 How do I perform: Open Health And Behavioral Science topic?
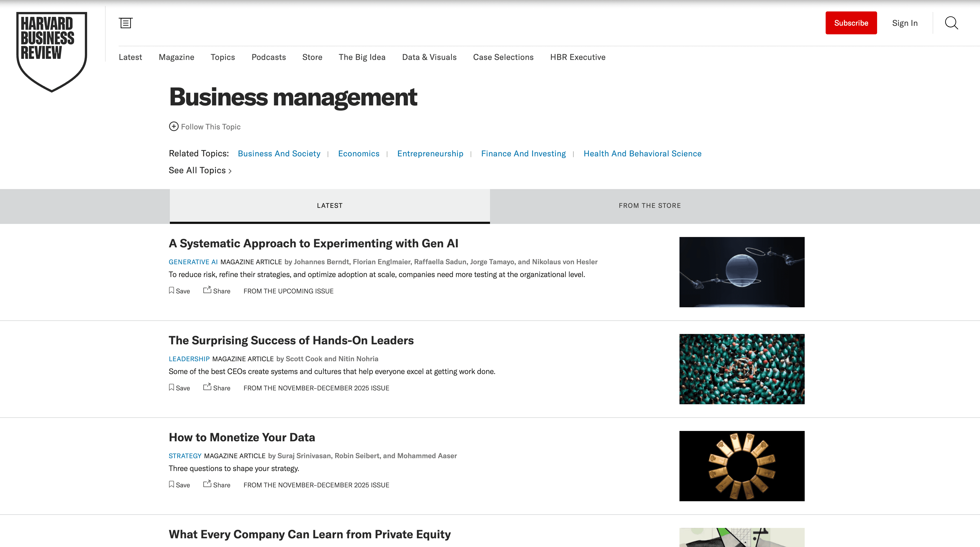coord(642,153)
